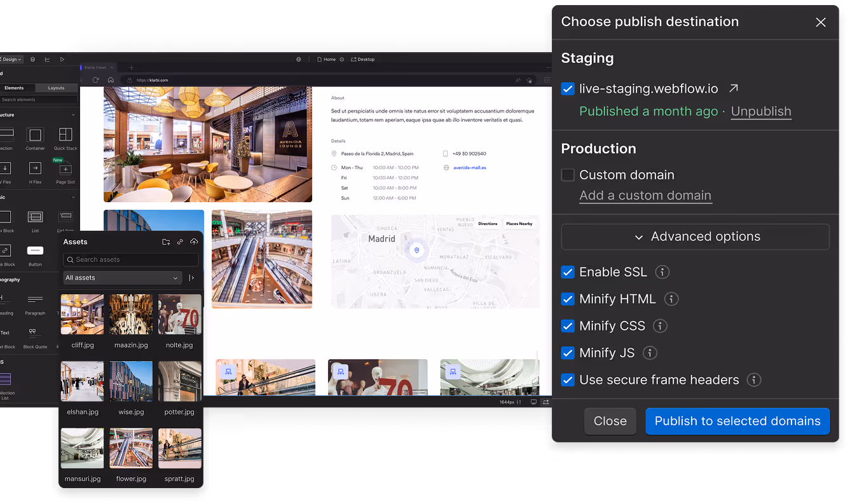Click Places Nearby button on map
The image size is (850, 504).
coord(519,224)
